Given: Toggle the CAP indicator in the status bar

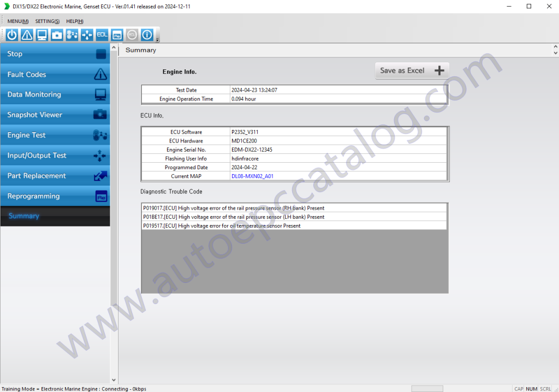Looking at the screenshot, I should tap(519, 388).
